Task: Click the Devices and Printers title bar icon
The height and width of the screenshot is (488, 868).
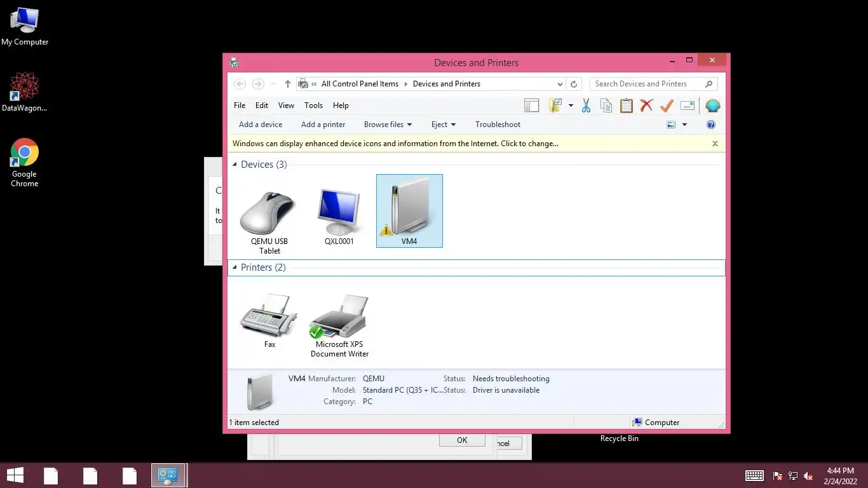Action: click(x=233, y=62)
